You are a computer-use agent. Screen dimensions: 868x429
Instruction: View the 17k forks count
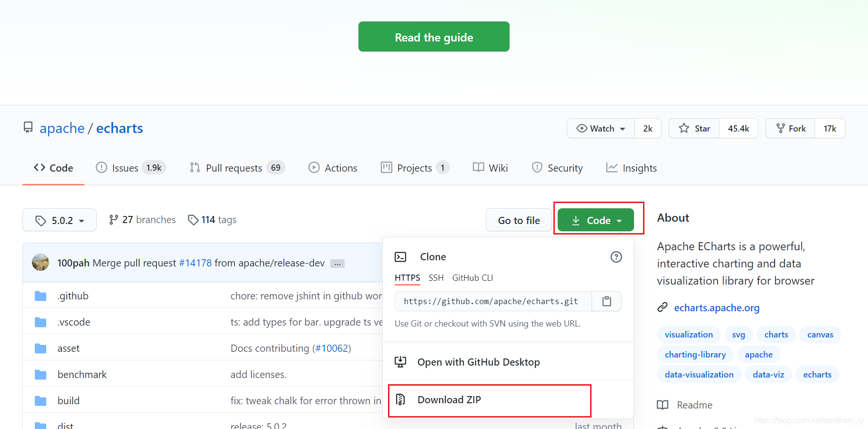(x=830, y=128)
